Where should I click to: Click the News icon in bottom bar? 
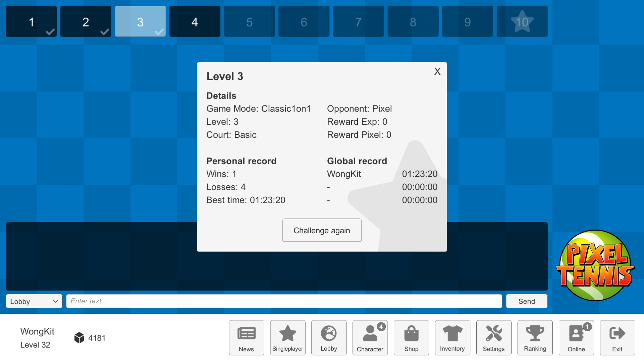pyautogui.click(x=247, y=337)
